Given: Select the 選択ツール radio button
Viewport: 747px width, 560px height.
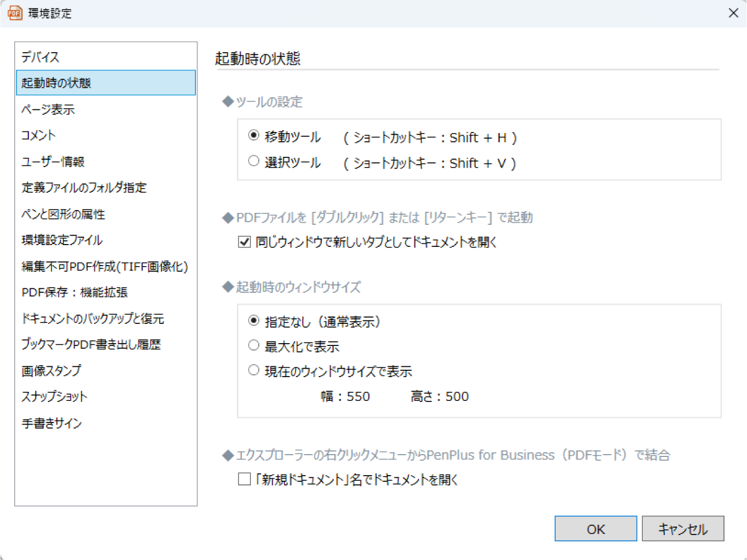Looking at the screenshot, I should click(254, 161).
